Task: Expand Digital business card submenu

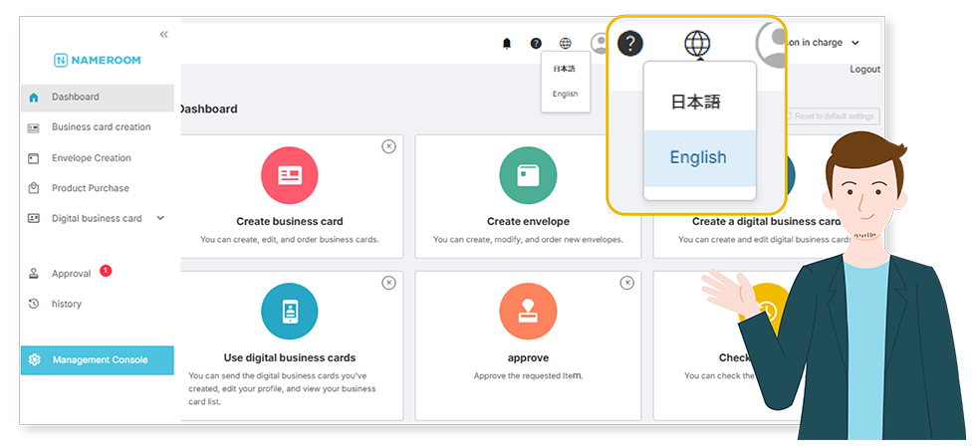Action: click(160, 218)
